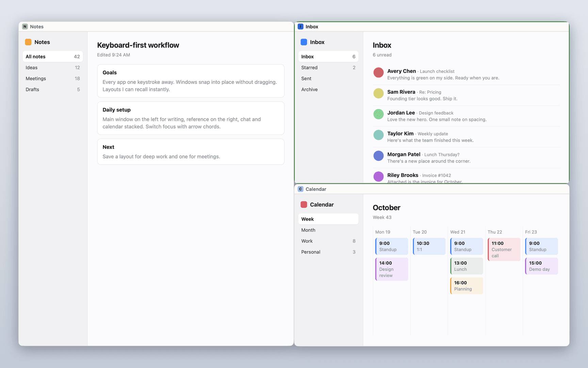588x368 pixels.
Task: Click the orange Notes sidebar logo
Action: pos(28,42)
